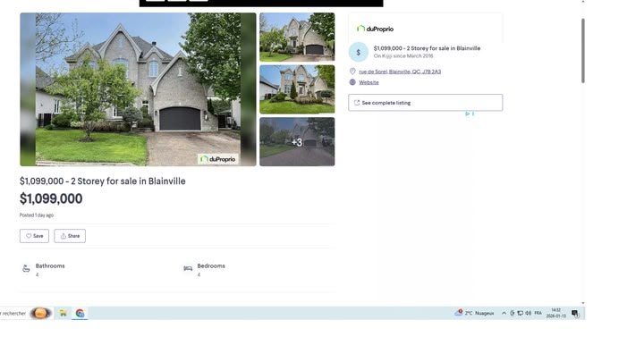View the top-right house thumbnail

coord(297,37)
